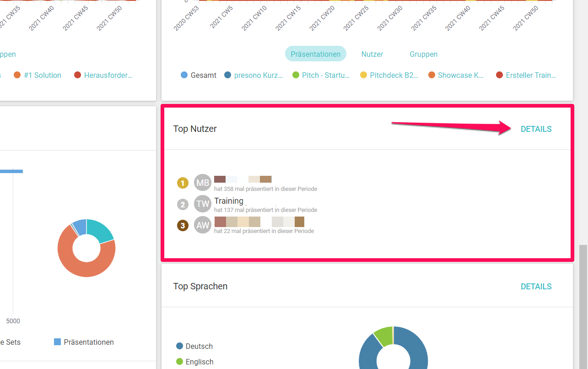
Task: Click 'hat 22 mal präsentiert' text
Action: [x=264, y=231]
